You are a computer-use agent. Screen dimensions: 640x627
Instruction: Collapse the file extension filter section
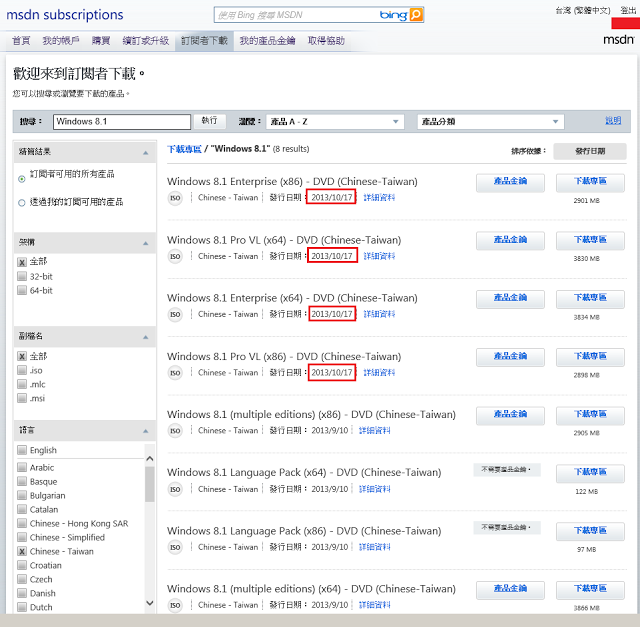tap(85, 336)
